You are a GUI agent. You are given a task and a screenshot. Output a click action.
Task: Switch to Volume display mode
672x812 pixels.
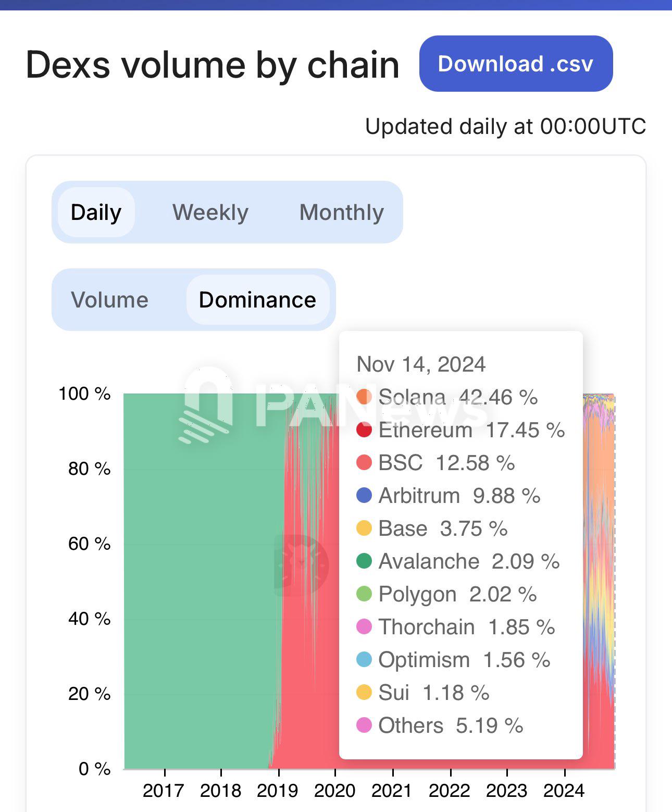(109, 300)
